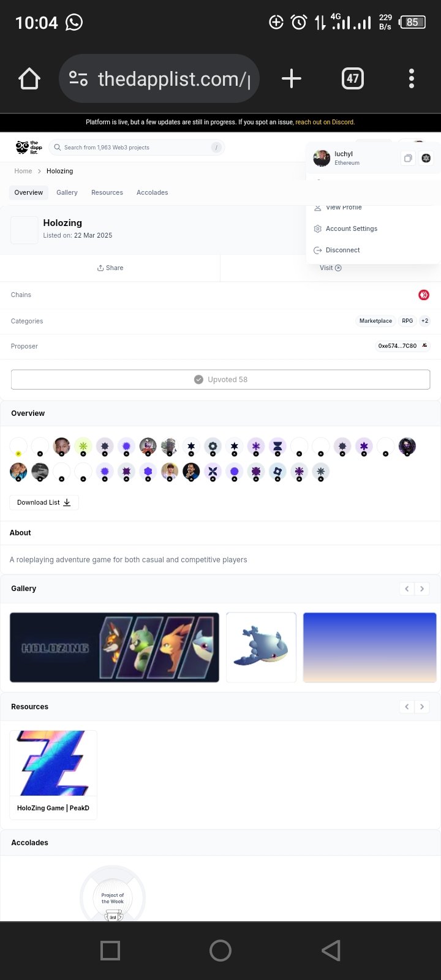Go to next Gallery image with right chevron
The width and height of the screenshot is (441, 980).
421,589
